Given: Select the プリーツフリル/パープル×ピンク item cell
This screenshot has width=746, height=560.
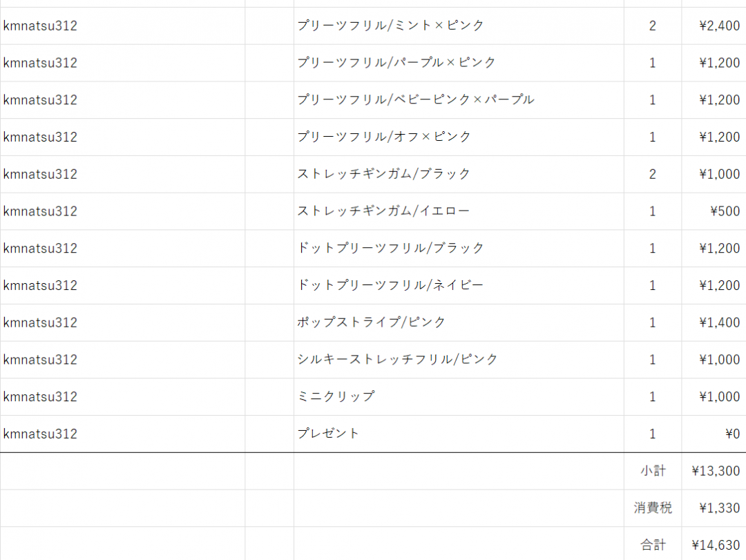Looking at the screenshot, I should point(396,63).
